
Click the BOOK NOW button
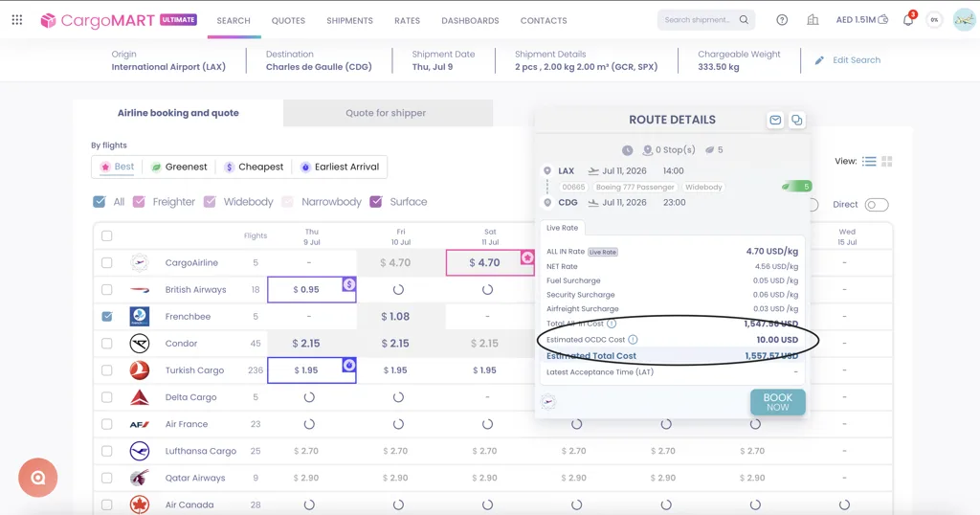coord(777,402)
